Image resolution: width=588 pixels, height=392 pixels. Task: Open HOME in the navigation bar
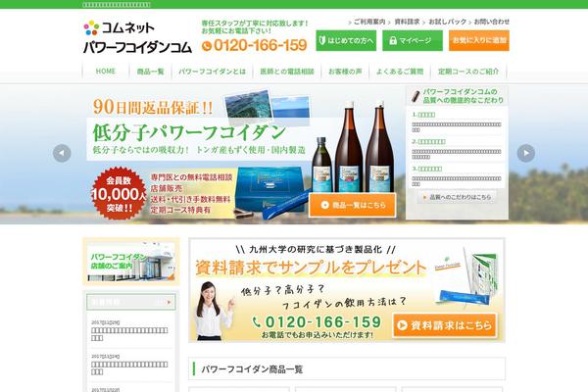tap(106, 72)
